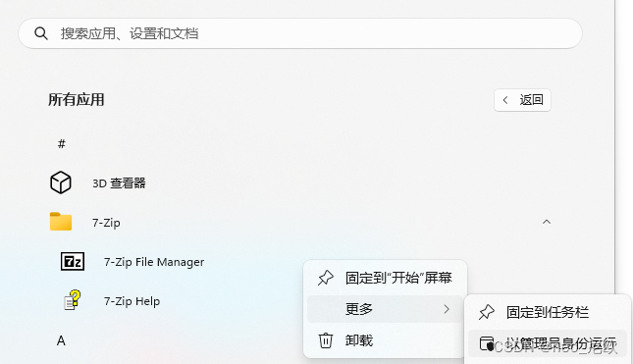Click the pin icon beside 固定到任务栏
This screenshot has height=364, width=633.
487,312
